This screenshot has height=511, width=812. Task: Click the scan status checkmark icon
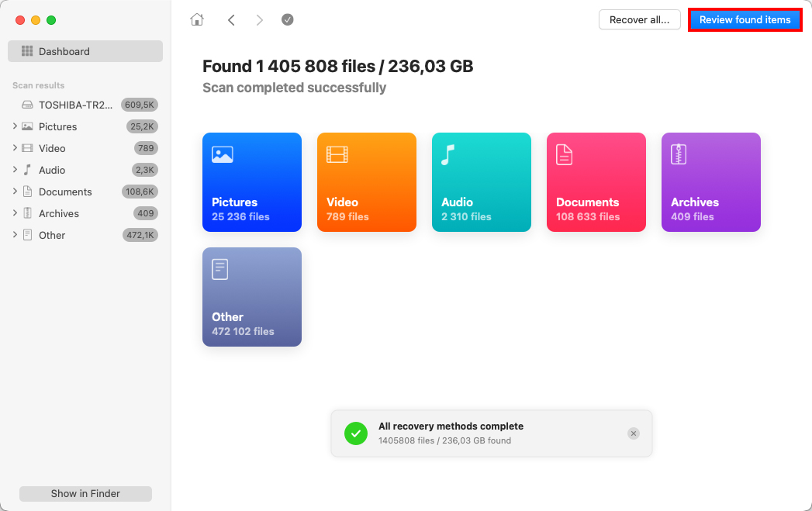click(288, 20)
